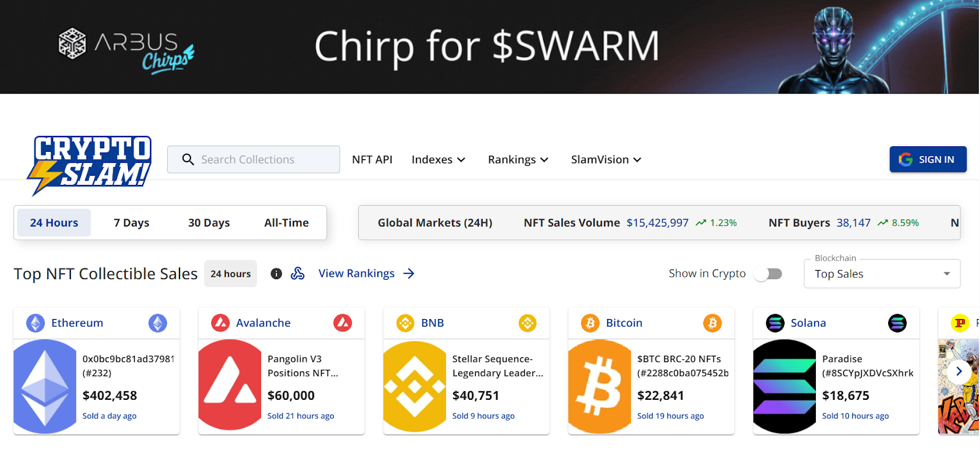Click the green trend arrow by 1.23%
980x450 pixels.
[x=701, y=223]
